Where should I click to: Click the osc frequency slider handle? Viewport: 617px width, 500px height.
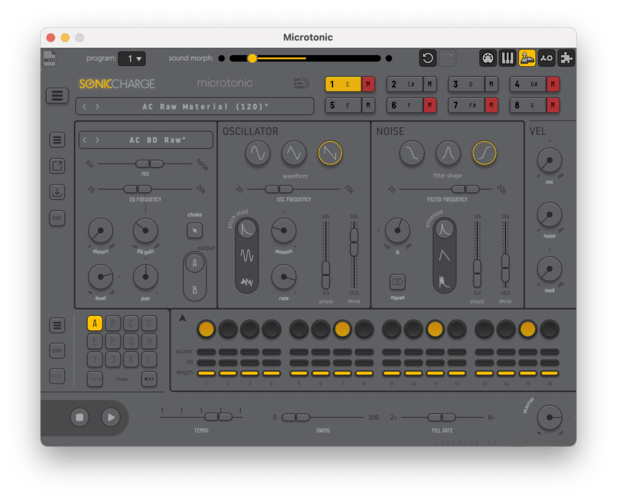point(279,189)
